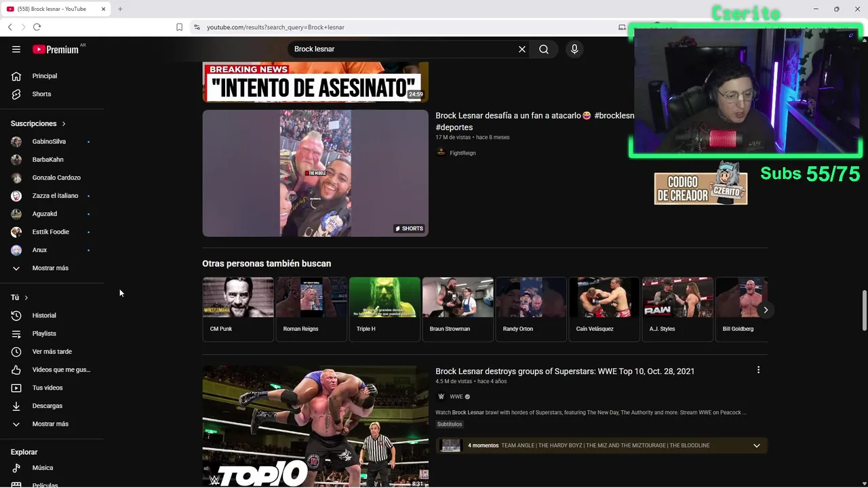Select the Caín Velásquez search card
The height and width of the screenshot is (488, 868).
[x=604, y=309]
